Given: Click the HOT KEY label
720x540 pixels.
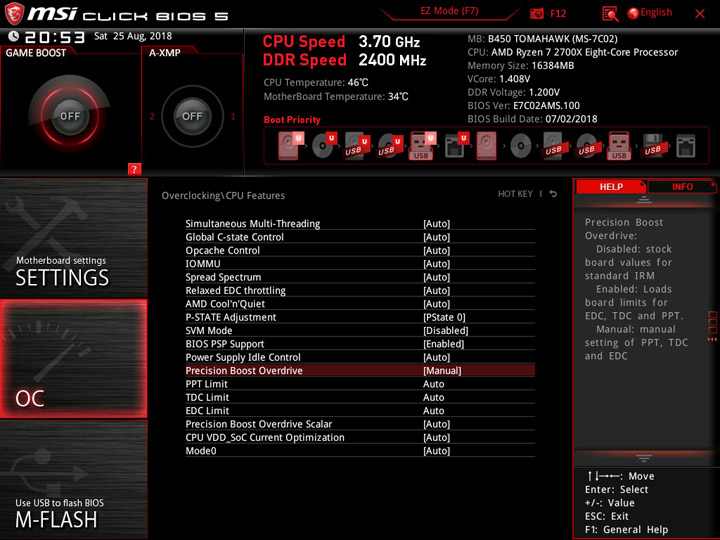Looking at the screenshot, I should click(515, 194).
